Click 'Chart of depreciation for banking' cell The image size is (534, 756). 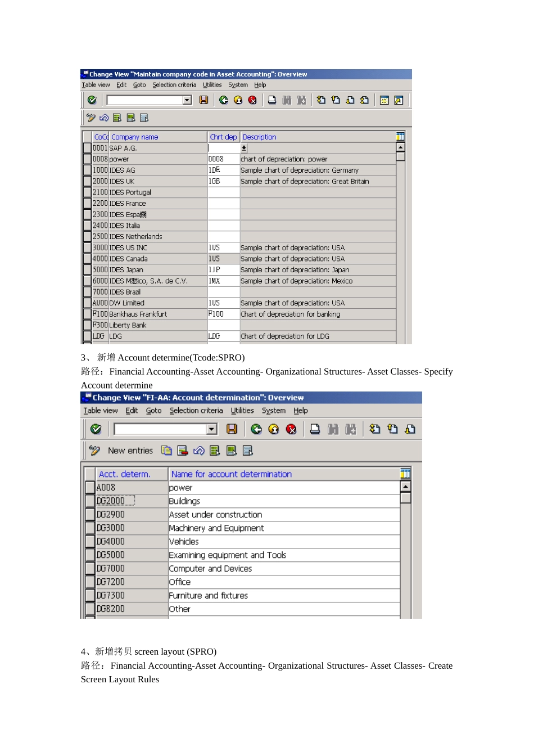pyautogui.click(x=318, y=314)
